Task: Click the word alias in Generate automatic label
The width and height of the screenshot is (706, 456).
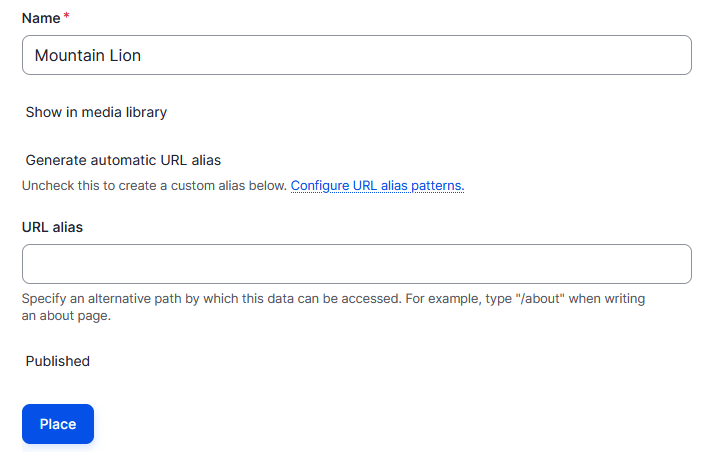Action: (206, 160)
